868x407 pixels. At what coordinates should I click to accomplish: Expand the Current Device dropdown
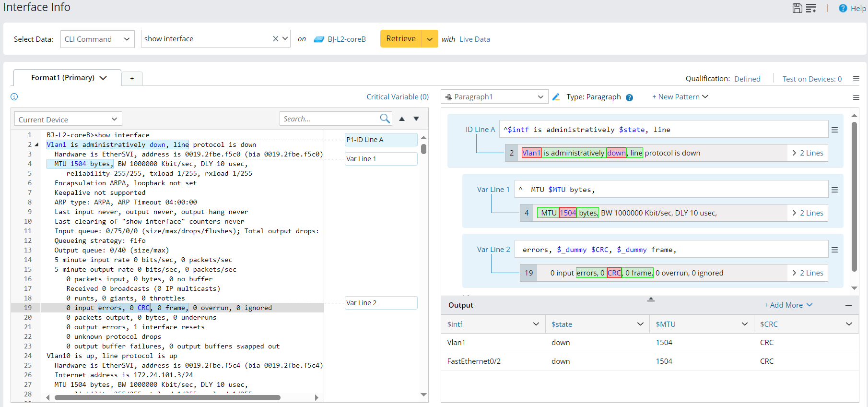tap(68, 120)
